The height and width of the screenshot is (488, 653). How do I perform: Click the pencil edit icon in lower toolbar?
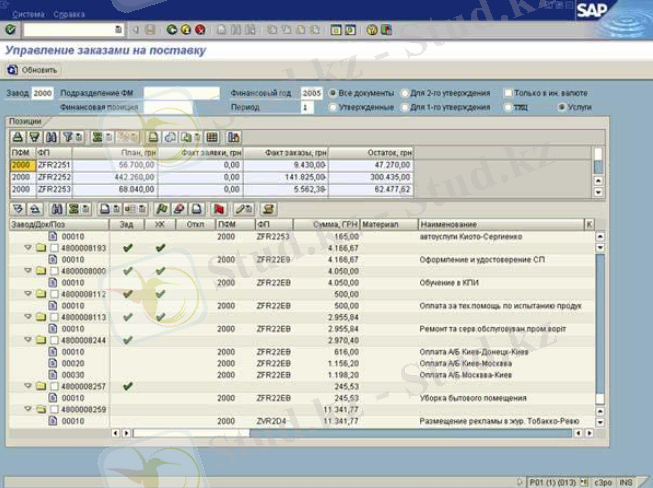(243, 209)
